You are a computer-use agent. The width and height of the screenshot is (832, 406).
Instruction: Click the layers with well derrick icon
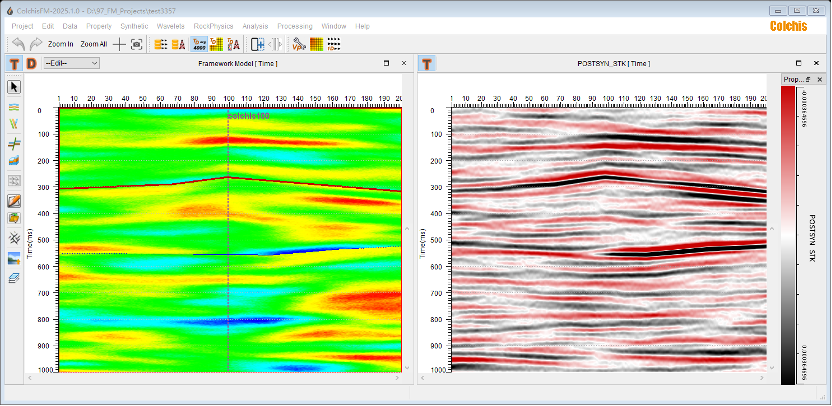click(179, 45)
